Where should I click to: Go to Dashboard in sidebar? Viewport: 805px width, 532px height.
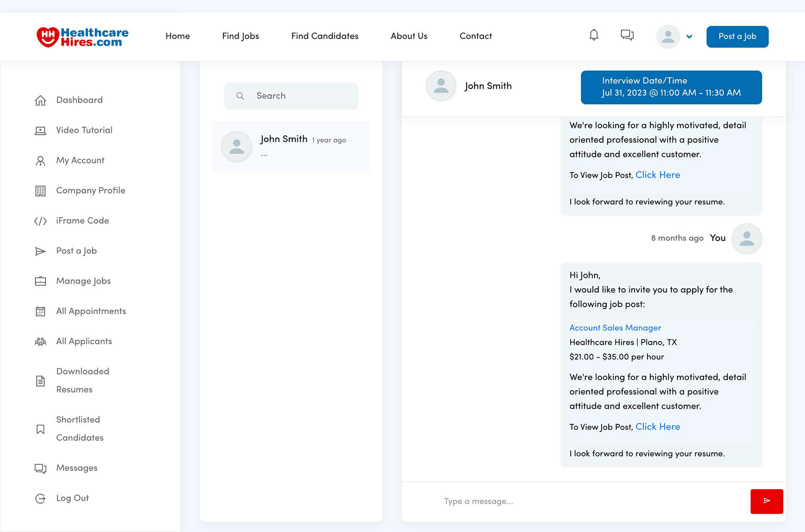click(x=79, y=100)
